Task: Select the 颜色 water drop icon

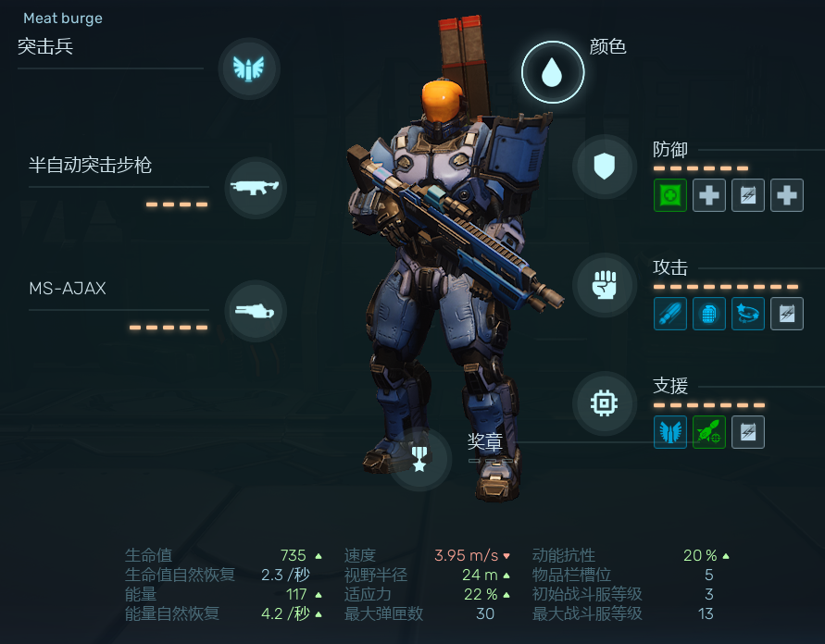Action: (x=553, y=72)
